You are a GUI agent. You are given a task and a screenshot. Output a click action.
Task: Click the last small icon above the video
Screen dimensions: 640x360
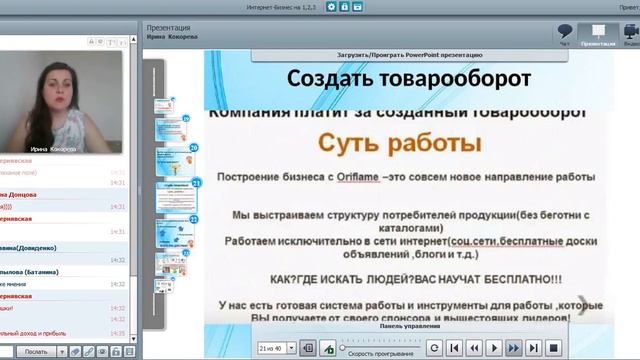coord(122,42)
